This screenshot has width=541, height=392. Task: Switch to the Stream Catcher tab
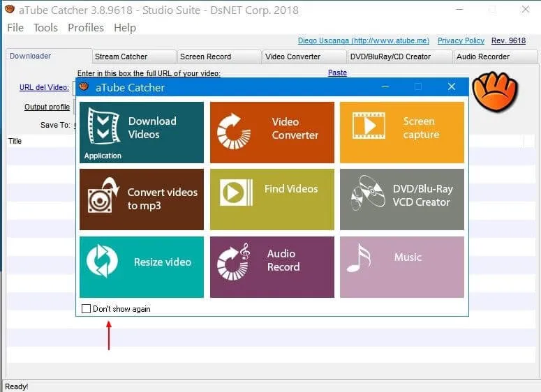tap(134, 56)
